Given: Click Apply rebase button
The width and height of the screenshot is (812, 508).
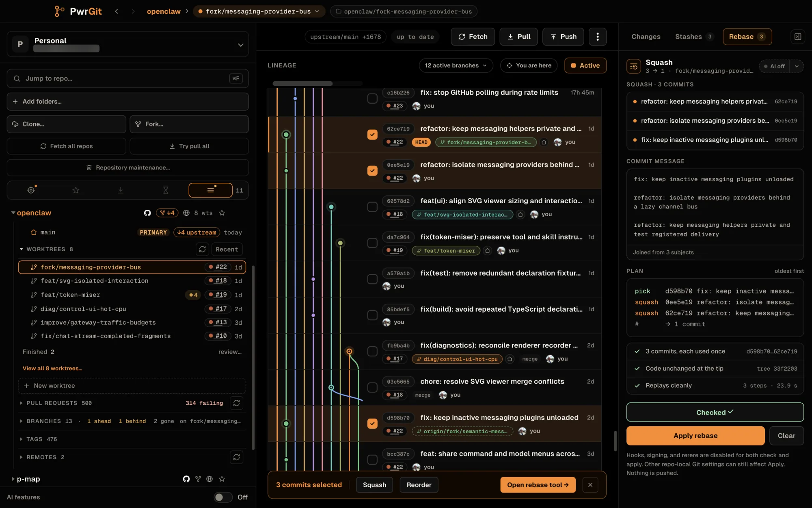Looking at the screenshot, I should click(x=695, y=436).
